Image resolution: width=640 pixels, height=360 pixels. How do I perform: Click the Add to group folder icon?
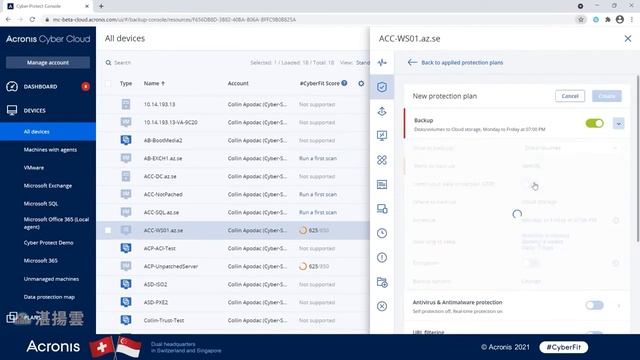point(382,282)
